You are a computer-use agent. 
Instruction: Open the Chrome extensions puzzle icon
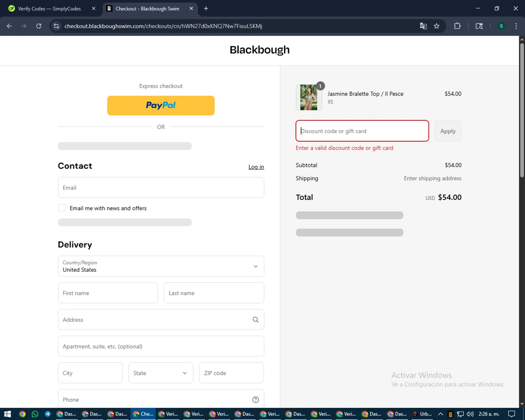(457, 26)
